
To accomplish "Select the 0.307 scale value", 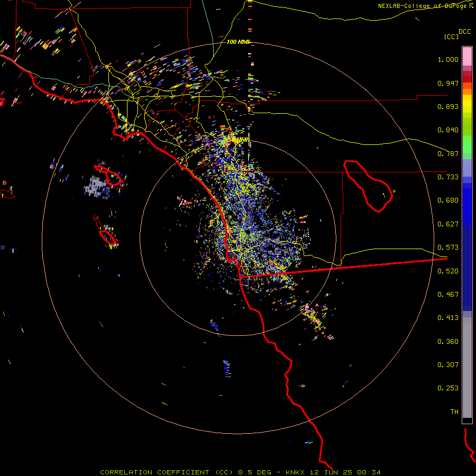I will pos(448,365).
